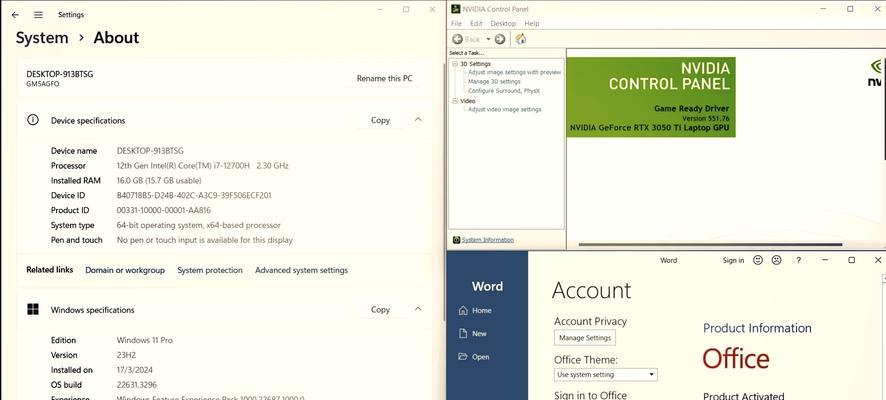Viewport: 886px width, 400px height.
Task: Open the Domain or workgroup link
Action: (x=125, y=270)
